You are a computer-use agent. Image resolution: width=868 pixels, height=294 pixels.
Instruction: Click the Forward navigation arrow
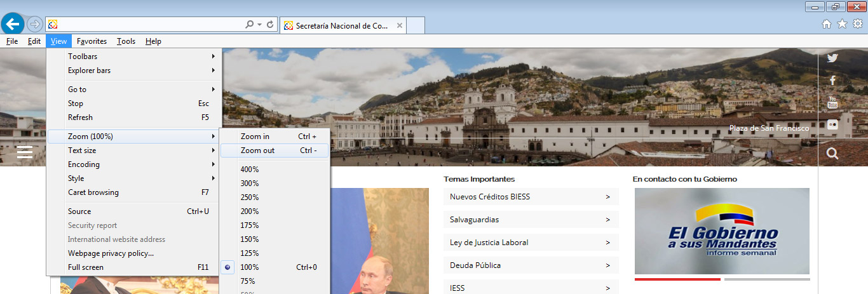(35, 25)
